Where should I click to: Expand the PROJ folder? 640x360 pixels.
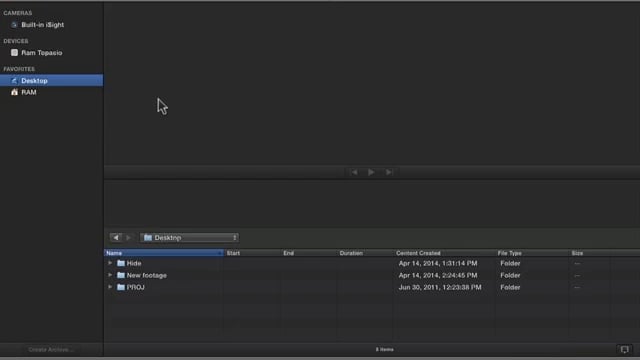pos(110,287)
